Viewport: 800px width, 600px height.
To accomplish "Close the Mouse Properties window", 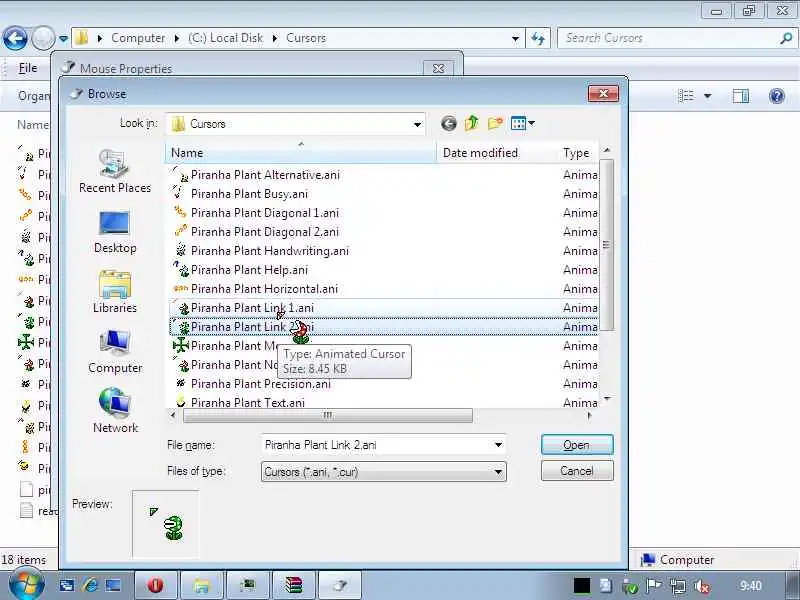I will pos(438,68).
